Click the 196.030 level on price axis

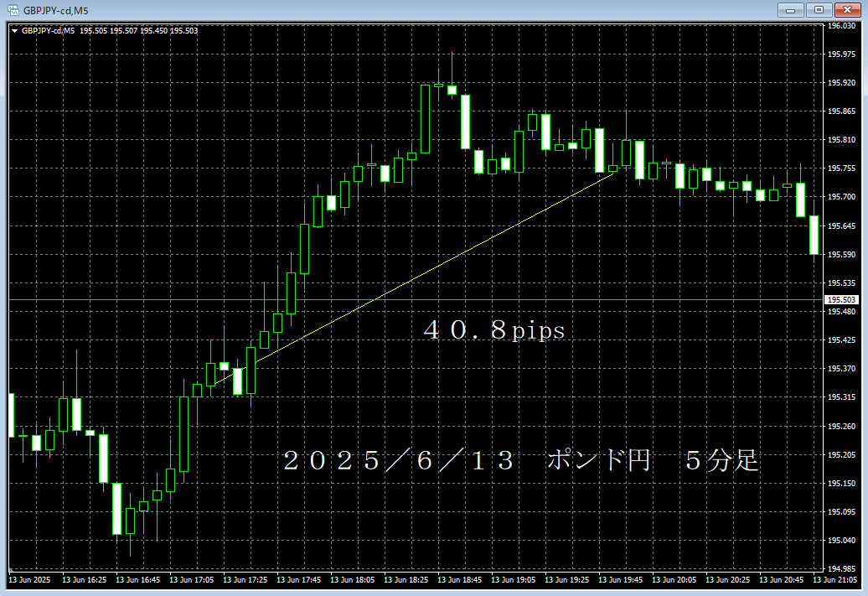click(x=840, y=26)
